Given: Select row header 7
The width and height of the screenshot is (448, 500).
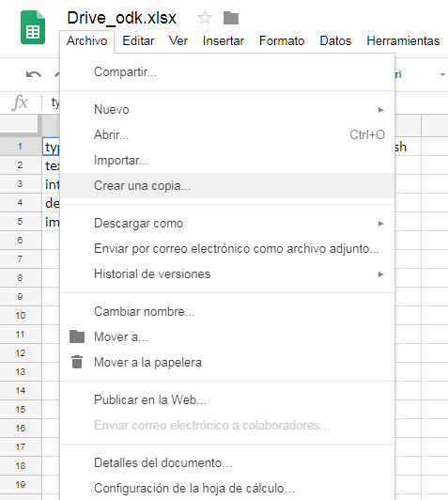Looking at the screenshot, I should point(21,259).
